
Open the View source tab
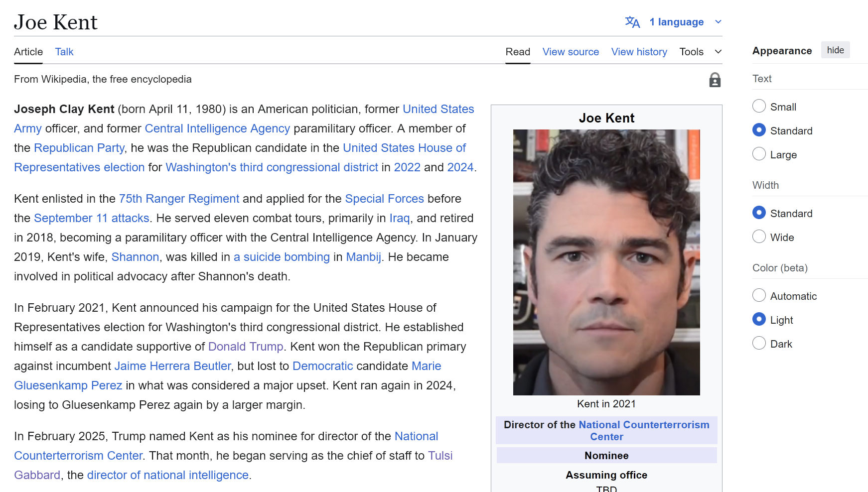coord(571,52)
